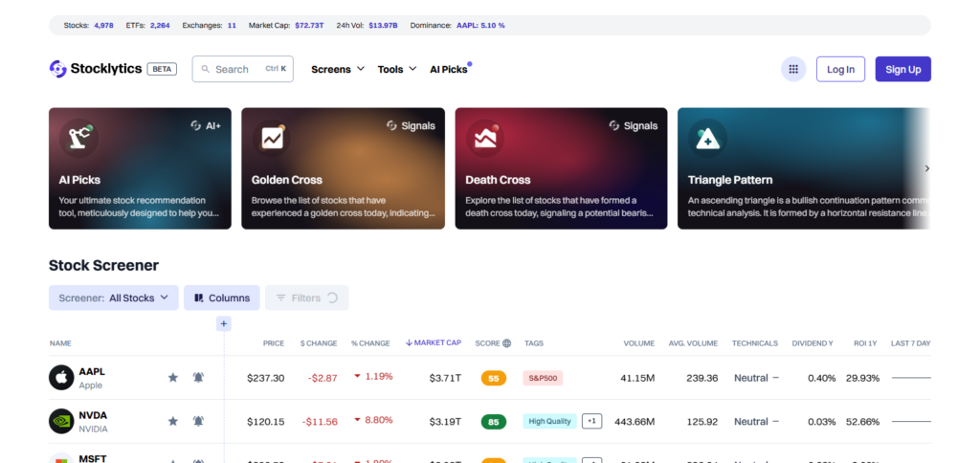
Task: Expand the Tools dropdown menu
Action: (397, 69)
